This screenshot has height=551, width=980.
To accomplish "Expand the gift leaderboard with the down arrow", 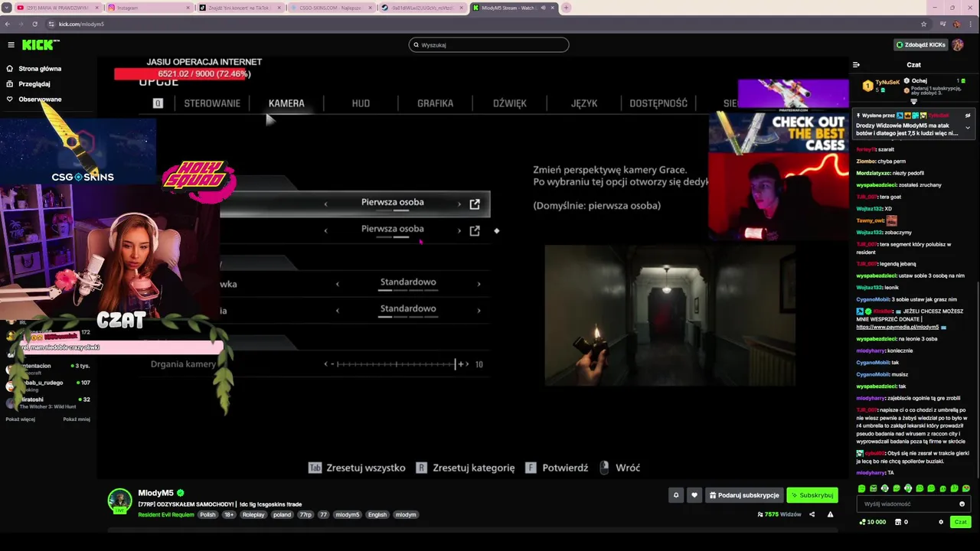I will [x=913, y=102].
